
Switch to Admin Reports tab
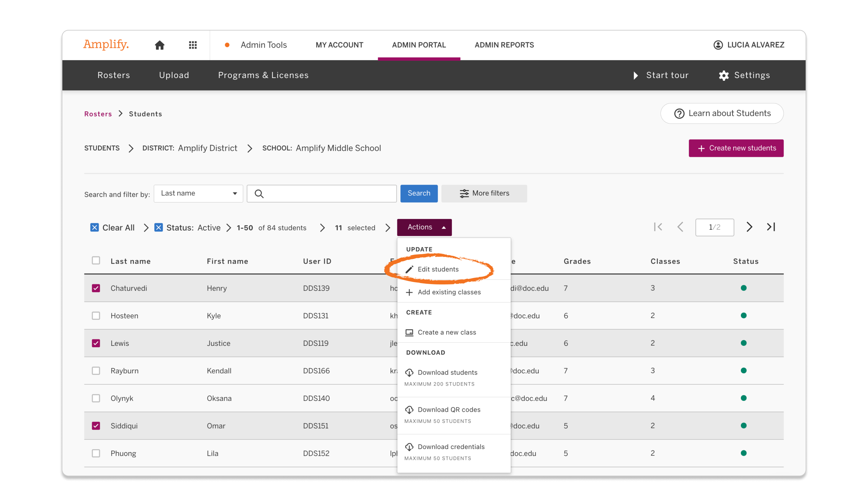tap(504, 45)
